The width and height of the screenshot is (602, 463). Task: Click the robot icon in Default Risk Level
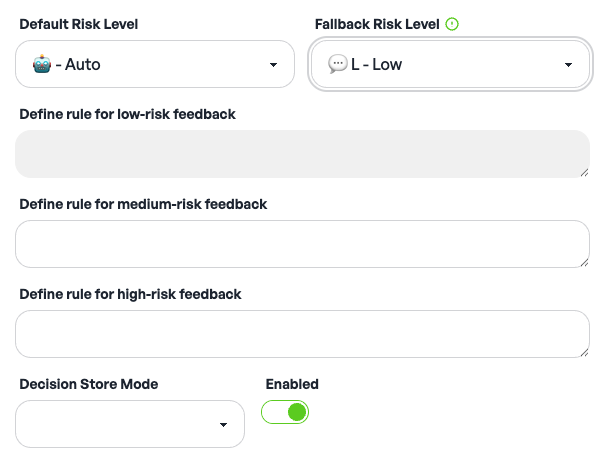click(41, 65)
